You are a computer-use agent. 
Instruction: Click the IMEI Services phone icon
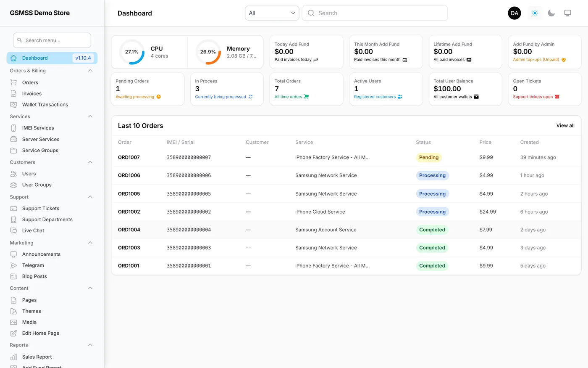(x=13, y=128)
